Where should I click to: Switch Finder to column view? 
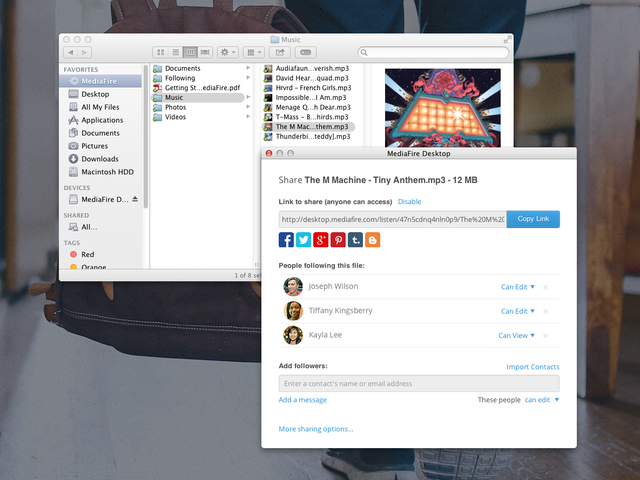tap(189, 51)
